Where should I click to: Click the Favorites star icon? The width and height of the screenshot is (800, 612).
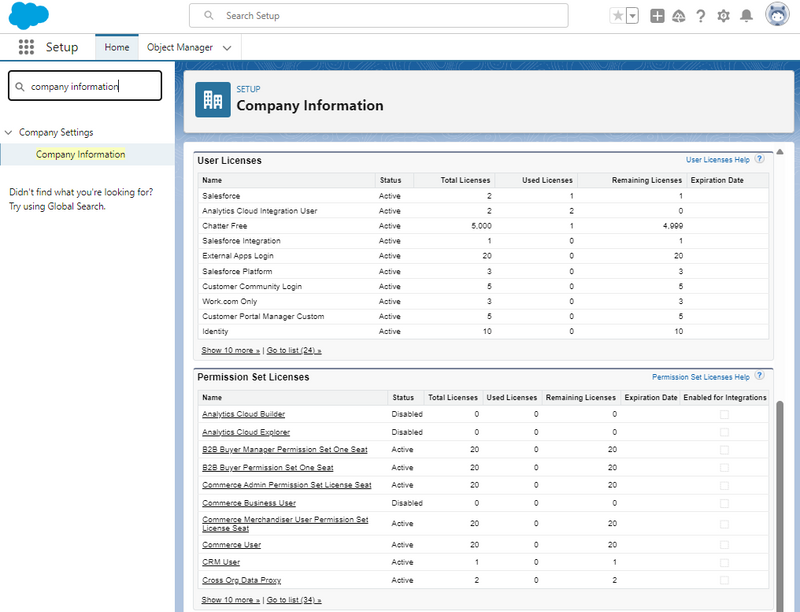pos(617,16)
